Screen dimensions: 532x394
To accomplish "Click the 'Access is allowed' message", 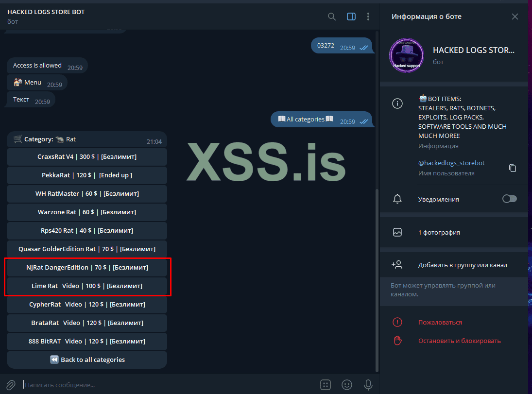I will 47,66.
